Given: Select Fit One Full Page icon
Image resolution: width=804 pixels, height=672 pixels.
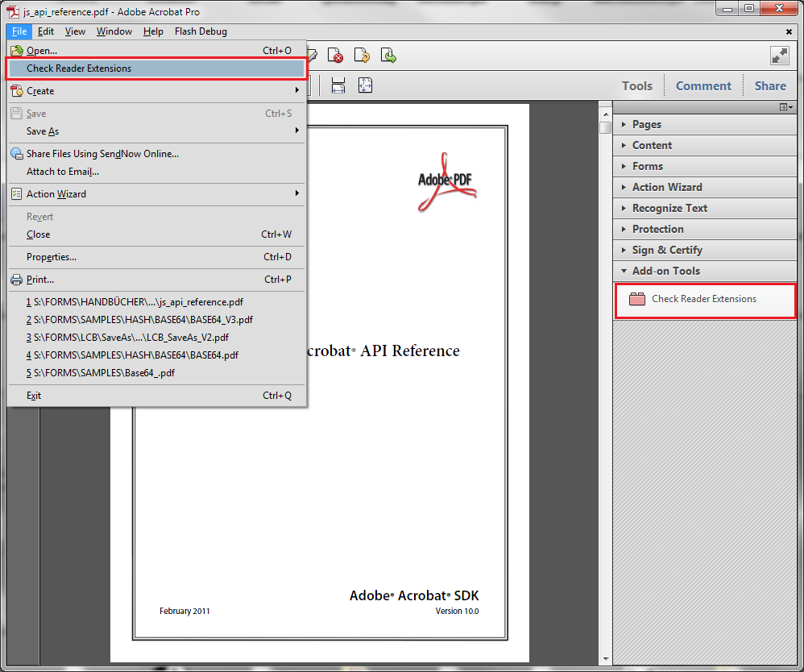Looking at the screenshot, I should coord(365,85).
